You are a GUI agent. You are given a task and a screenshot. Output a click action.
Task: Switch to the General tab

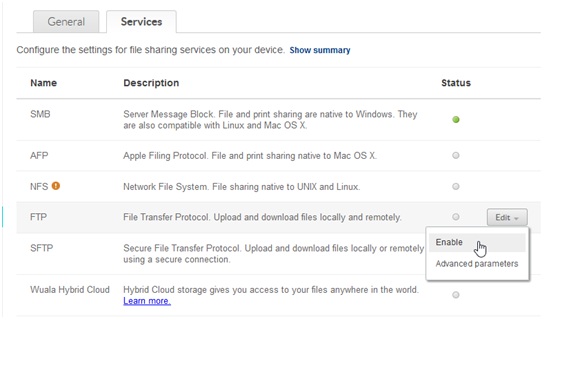(x=66, y=21)
